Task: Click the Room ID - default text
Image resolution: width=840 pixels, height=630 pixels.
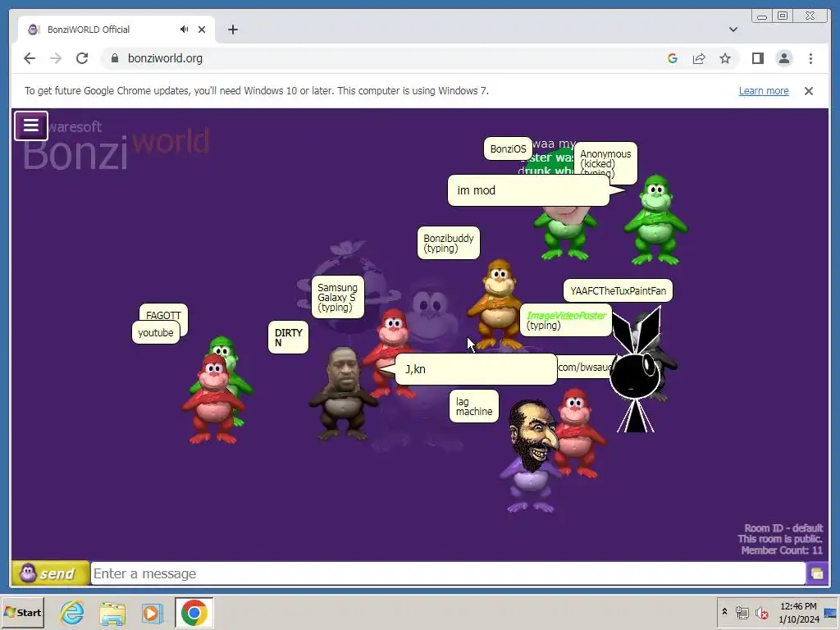Action: click(x=783, y=528)
